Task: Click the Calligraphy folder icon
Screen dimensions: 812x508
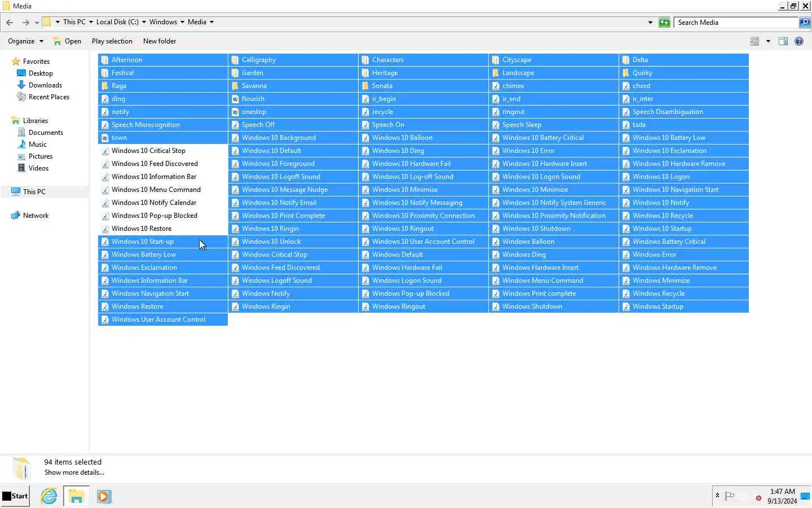Action: click(x=235, y=60)
